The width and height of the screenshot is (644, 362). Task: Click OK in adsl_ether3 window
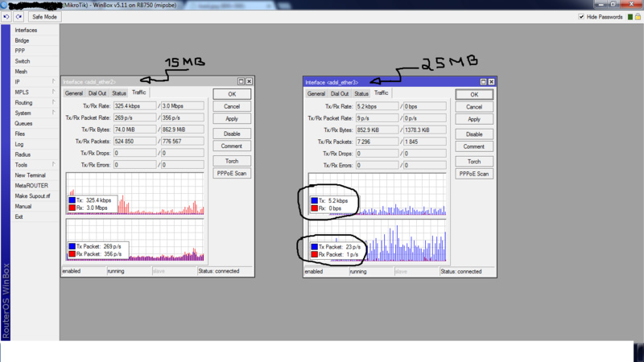[474, 94]
